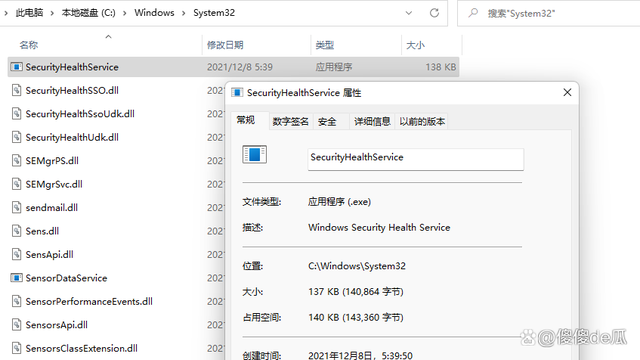The width and height of the screenshot is (640, 360).
Task: Select SEMgrPS.dll in the list
Action: pos(52,160)
